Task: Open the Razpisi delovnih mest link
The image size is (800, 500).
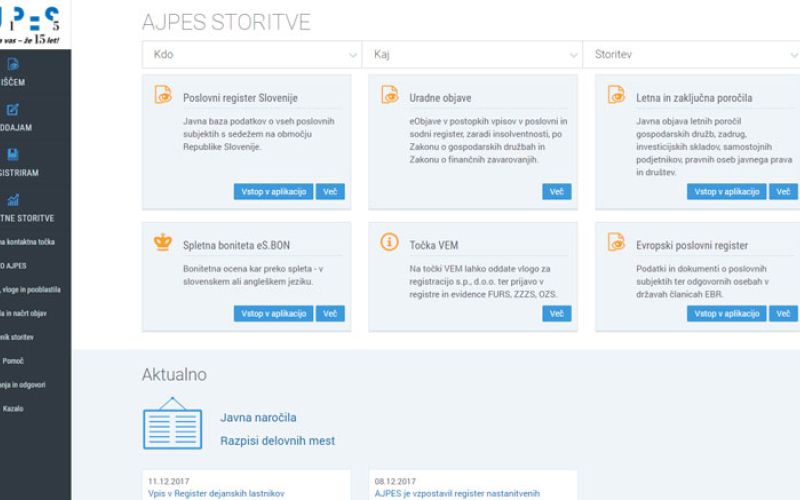Action: 278,441
